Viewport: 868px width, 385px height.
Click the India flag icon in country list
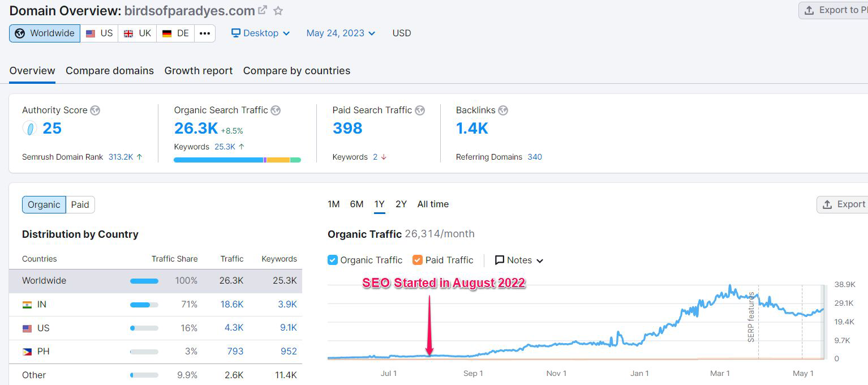click(x=27, y=305)
